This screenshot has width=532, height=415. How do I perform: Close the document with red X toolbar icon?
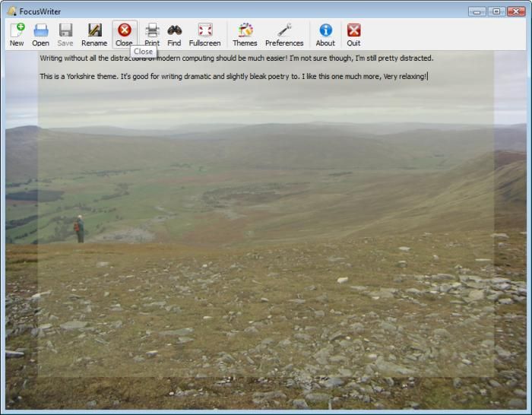point(124,31)
